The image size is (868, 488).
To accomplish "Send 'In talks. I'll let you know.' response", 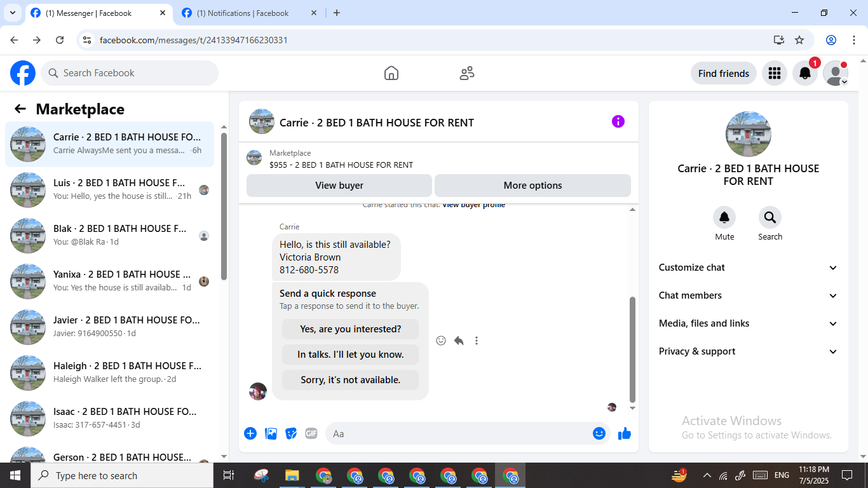I will pyautogui.click(x=350, y=355).
